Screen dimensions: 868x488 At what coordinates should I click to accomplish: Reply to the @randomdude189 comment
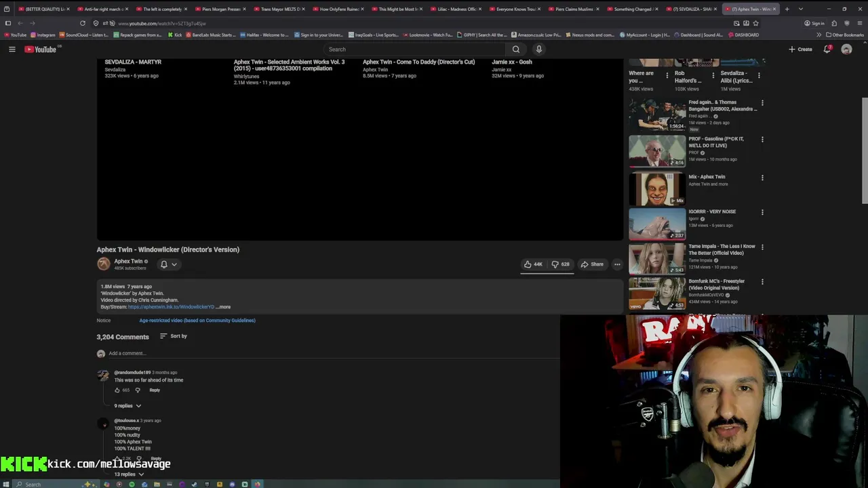tap(155, 390)
